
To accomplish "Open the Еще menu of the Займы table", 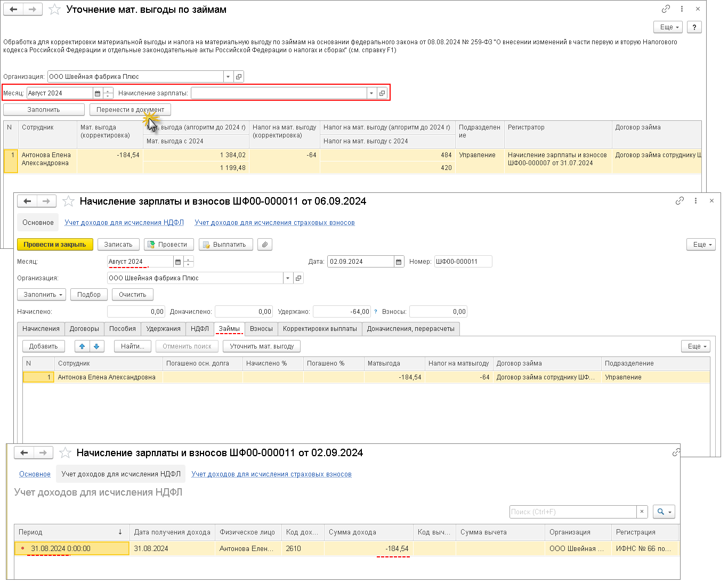I will click(x=695, y=346).
